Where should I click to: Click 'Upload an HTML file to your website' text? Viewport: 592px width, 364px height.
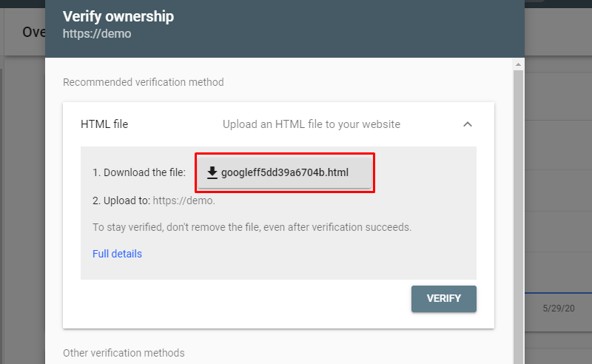(312, 124)
